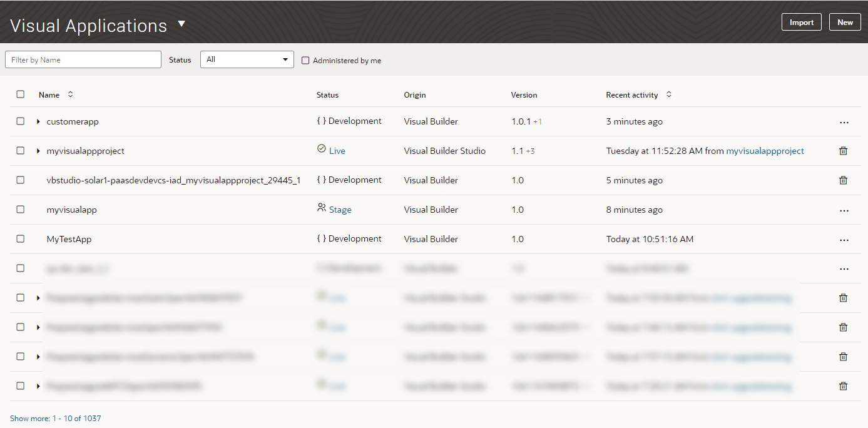The image size is (868, 428).
Task: Click the +3 versions indicator for myvisualappproject
Action: click(x=530, y=151)
